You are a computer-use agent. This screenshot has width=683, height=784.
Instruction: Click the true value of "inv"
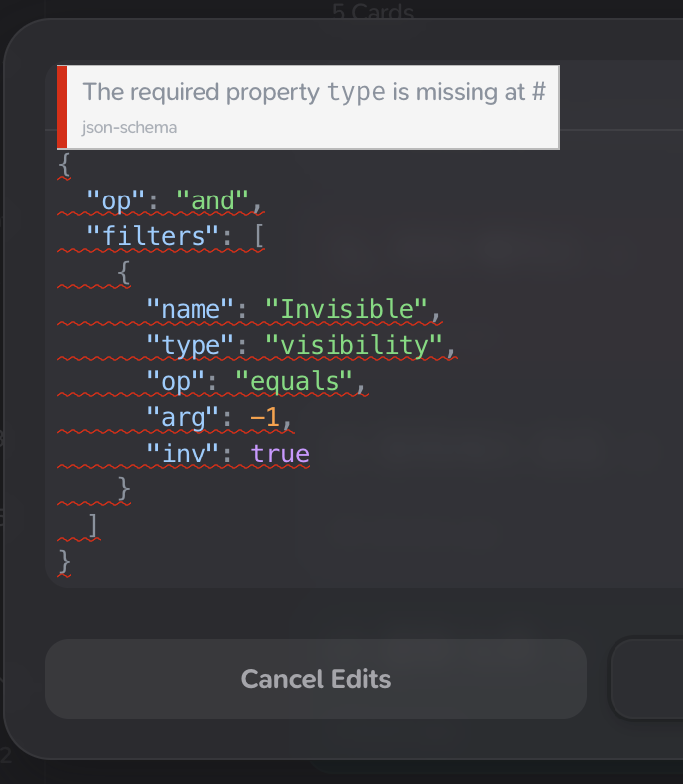click(280, 455)
